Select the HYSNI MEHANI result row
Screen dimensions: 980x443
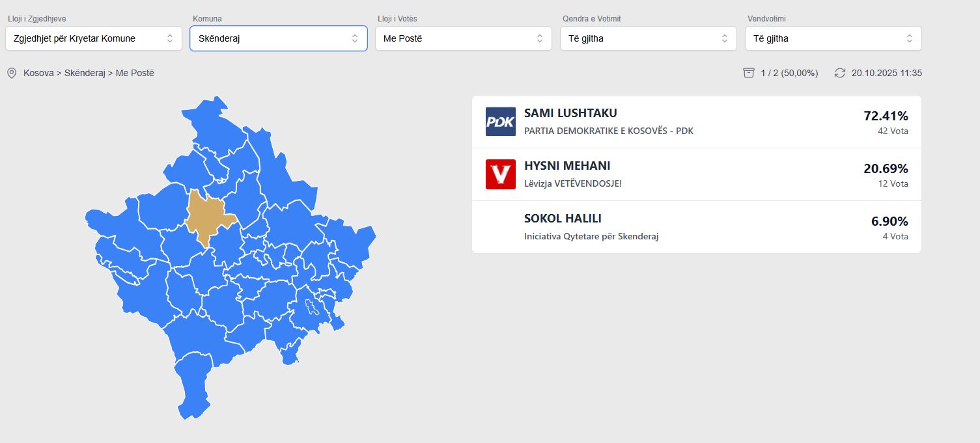pyautogui.click(x=697, y=174)
